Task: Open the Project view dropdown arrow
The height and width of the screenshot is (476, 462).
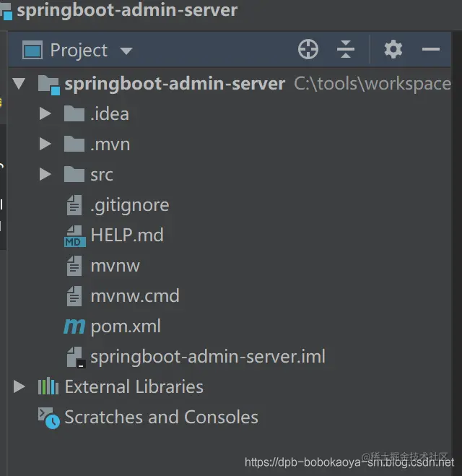Action: pos(126,51)
